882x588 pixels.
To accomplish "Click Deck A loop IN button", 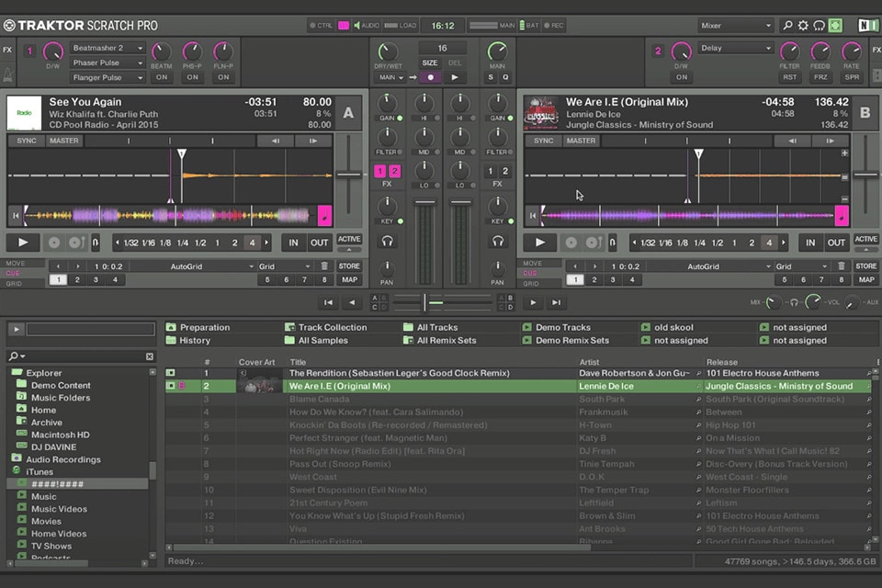I will (293, 243).
